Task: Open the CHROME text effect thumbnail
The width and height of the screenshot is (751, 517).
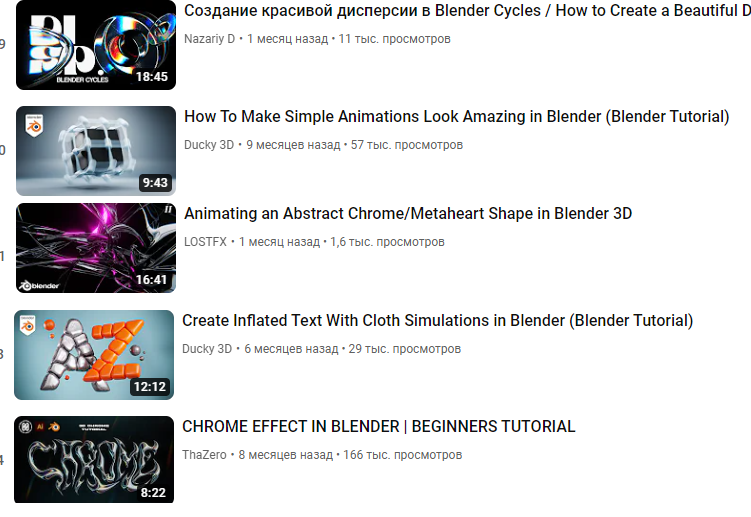Action: point(94,460)
